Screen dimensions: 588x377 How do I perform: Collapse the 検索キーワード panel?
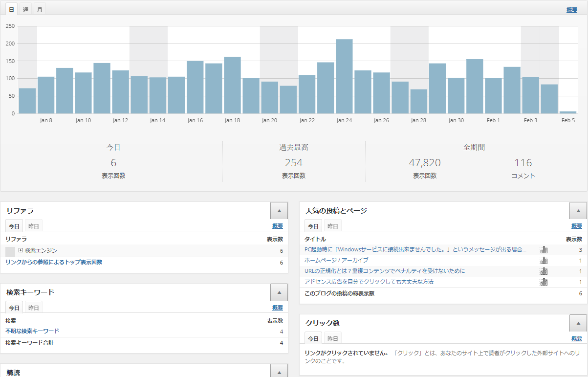[279, 292]
